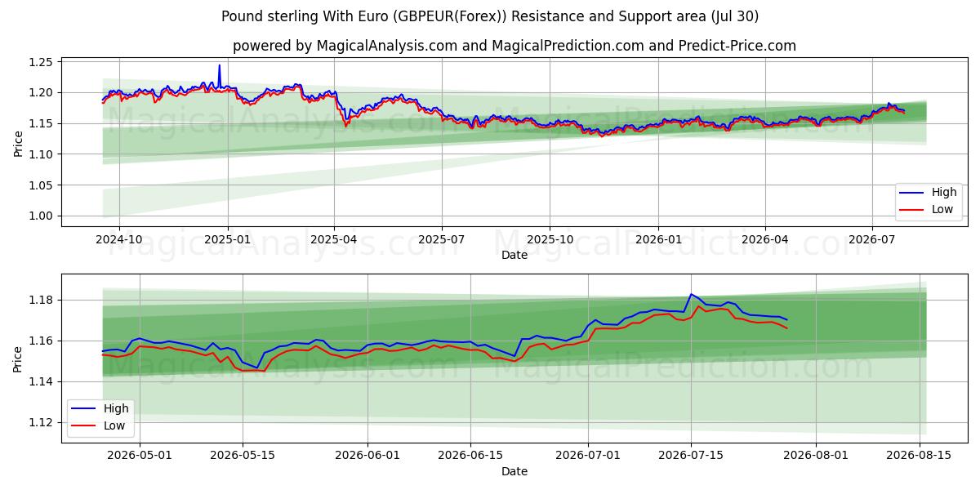Viewport: 980px width, 490px height.
Task: Click the 2026-06-01 date tick label
Action: 367,456
